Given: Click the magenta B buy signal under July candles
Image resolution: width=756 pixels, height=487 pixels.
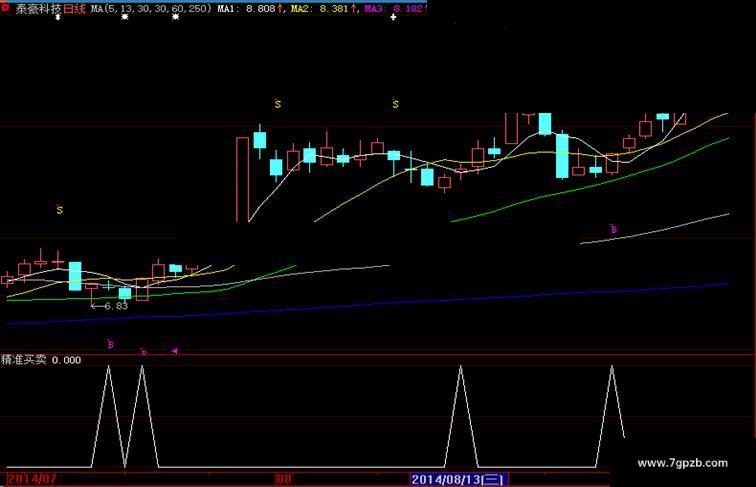Looking at the screenshot, I should [x=110, y=345].
